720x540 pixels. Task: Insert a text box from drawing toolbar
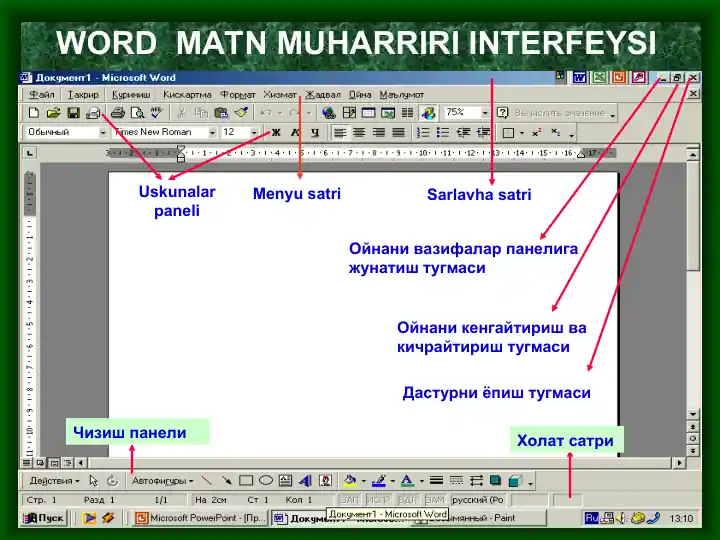286,481
